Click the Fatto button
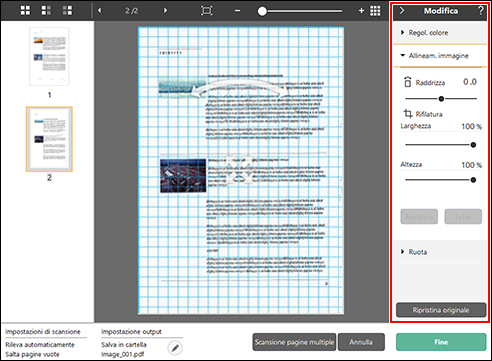This screenshot has width=492, height=361. 463,217
